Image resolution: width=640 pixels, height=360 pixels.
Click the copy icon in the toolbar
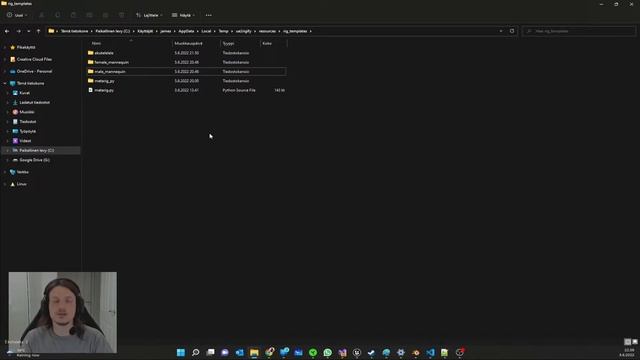click(58, 15)
